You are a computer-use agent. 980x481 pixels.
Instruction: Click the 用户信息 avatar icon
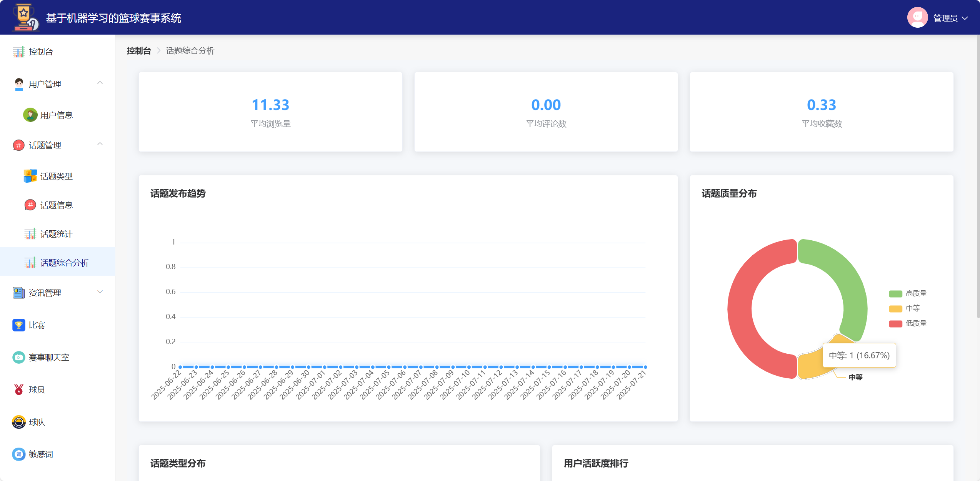pyautogui.click(x=30, y=115)
